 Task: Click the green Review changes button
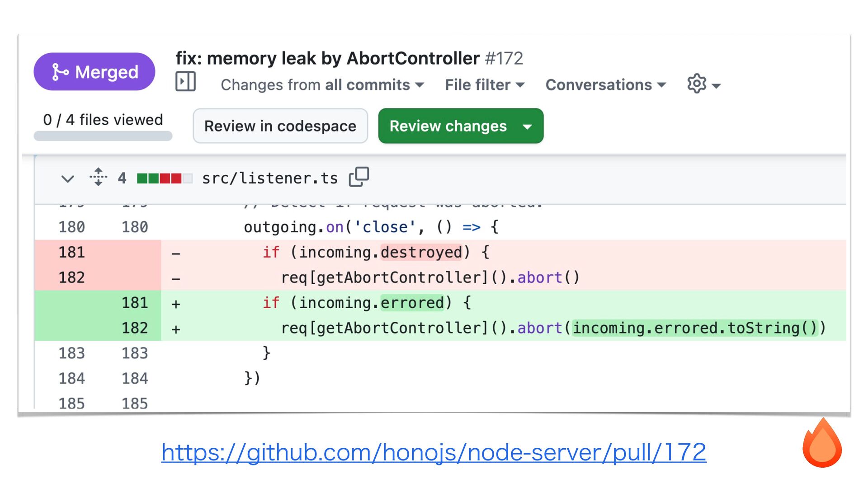(x=448, y=126)
